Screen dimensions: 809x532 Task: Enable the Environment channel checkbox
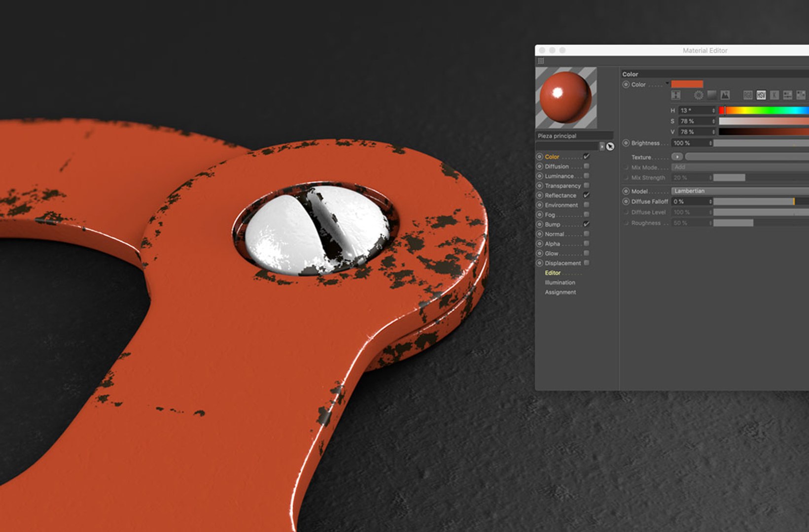(x=587, y=205)
